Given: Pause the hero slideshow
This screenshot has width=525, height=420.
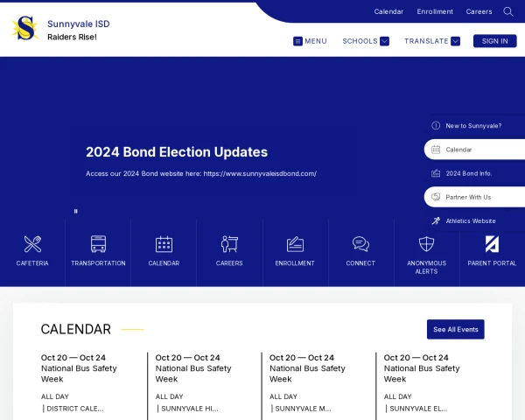Looking at the screenshot, I should point(76,211).
